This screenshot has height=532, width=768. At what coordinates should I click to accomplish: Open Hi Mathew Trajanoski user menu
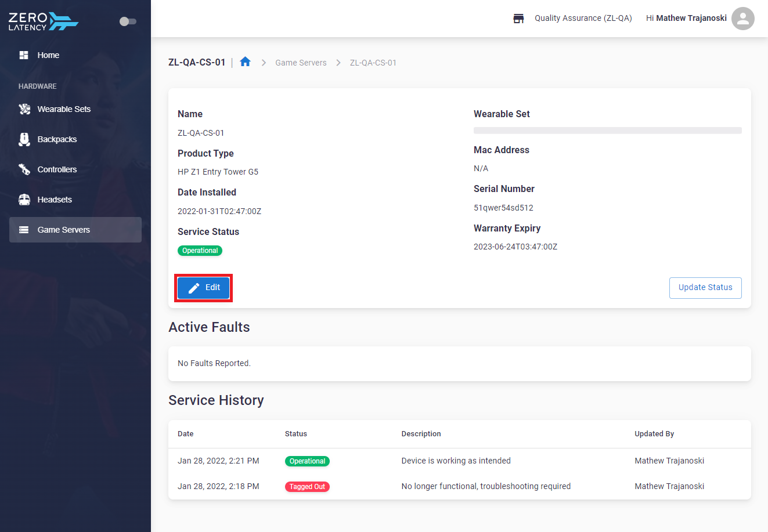(x=686, y=18)
